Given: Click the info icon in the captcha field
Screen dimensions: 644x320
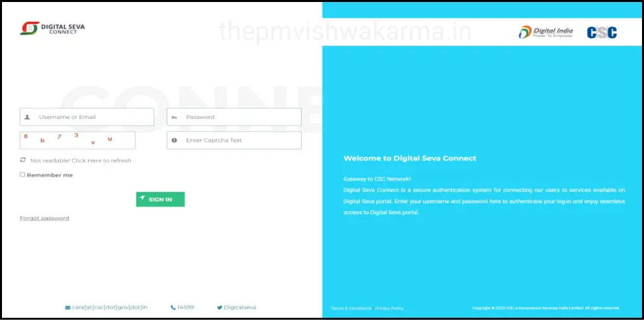Looking at the screenshot, I should tap(174, 140).
